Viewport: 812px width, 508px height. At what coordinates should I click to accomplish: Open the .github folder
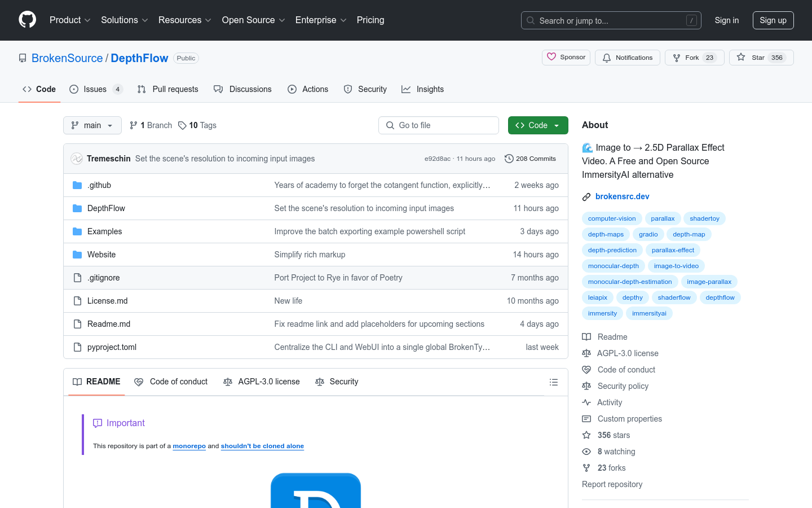(99, 185)
